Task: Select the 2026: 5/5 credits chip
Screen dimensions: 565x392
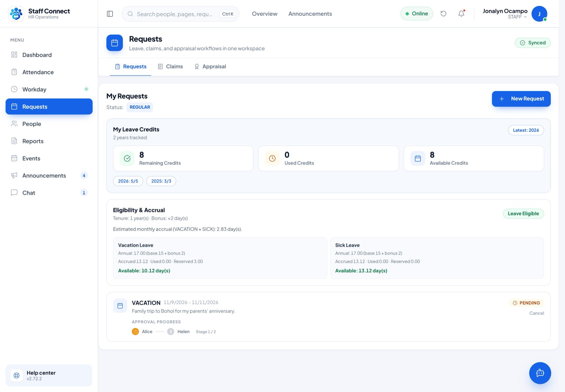Action: pos(128,181)
